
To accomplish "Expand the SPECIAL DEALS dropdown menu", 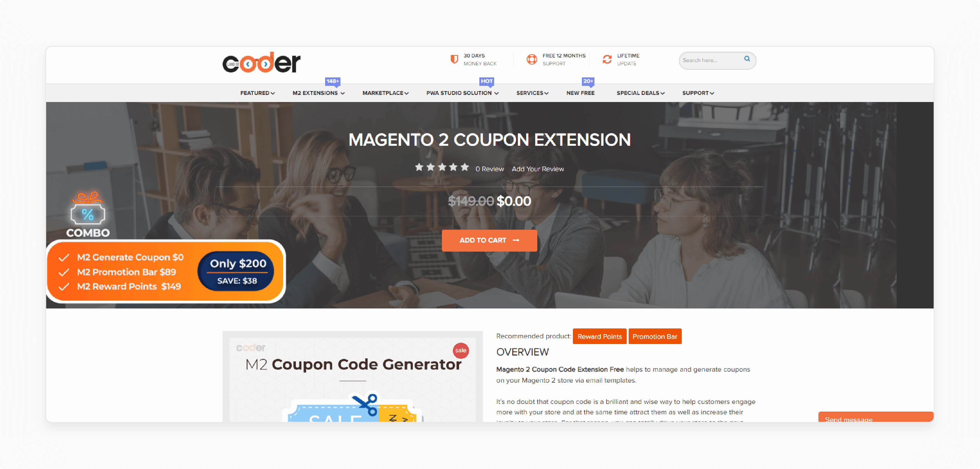I will tap(640, 92).
